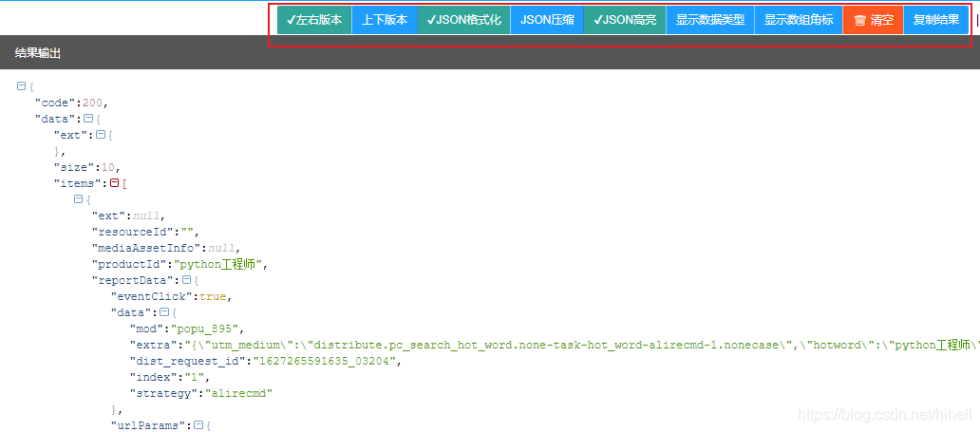
Task: Toggle the 左右版本 layout option
Action: 314,19
